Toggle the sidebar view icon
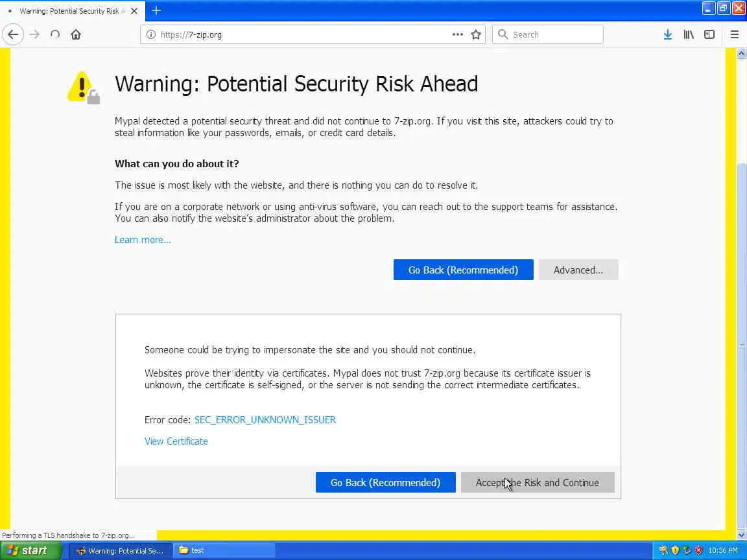 click(709, 34)
